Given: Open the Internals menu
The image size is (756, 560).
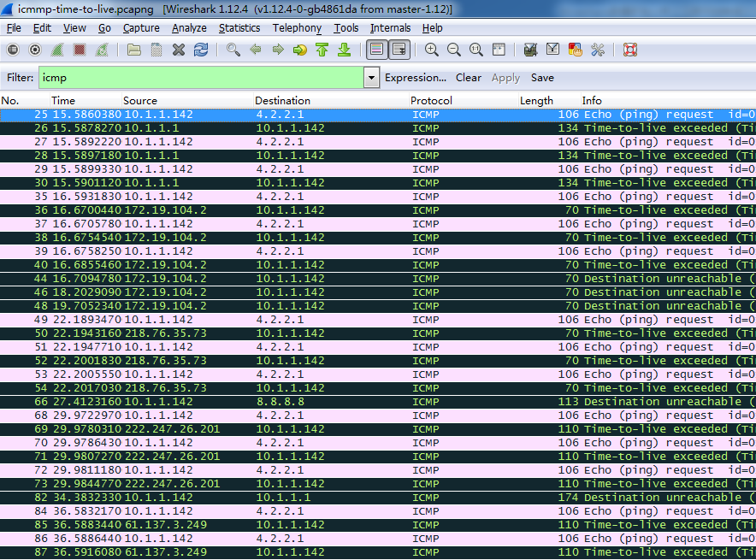Looking at the screenshot, I should (391, 28).
